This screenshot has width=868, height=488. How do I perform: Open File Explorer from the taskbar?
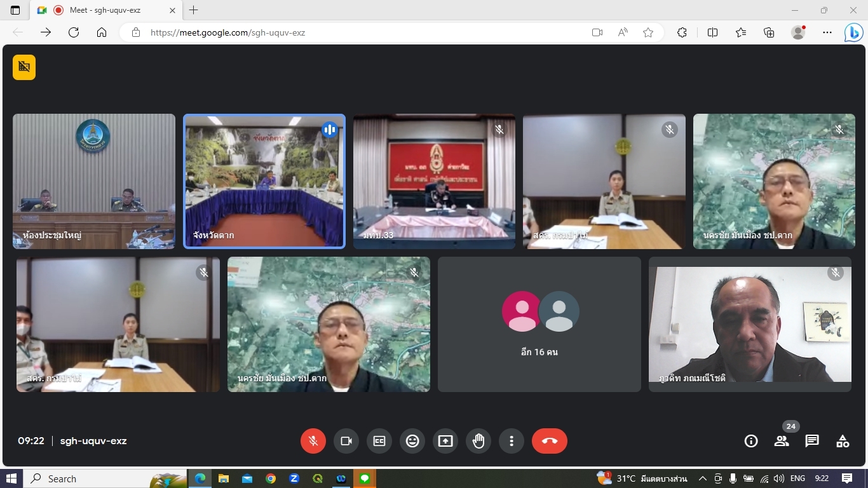point(224,478)
